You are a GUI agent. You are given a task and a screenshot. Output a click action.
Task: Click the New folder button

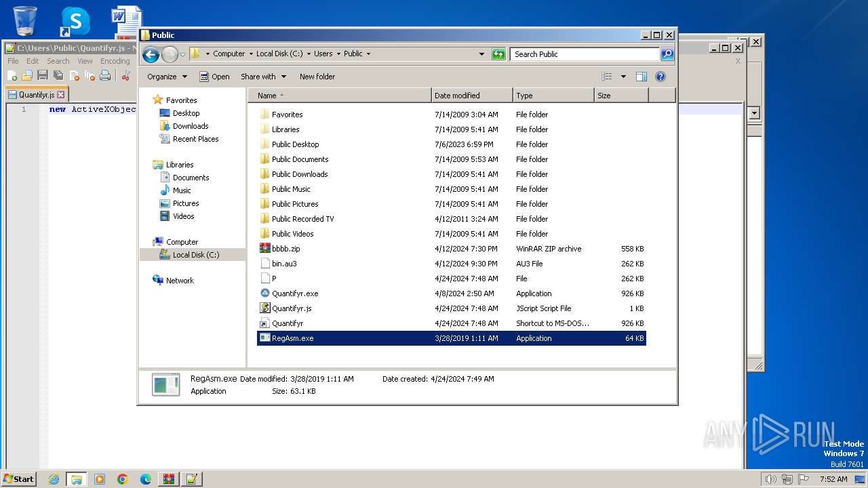[317, 77]
